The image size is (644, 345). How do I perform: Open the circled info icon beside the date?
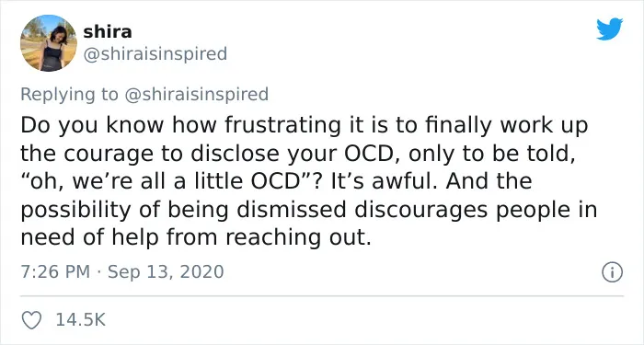(613, 272)
